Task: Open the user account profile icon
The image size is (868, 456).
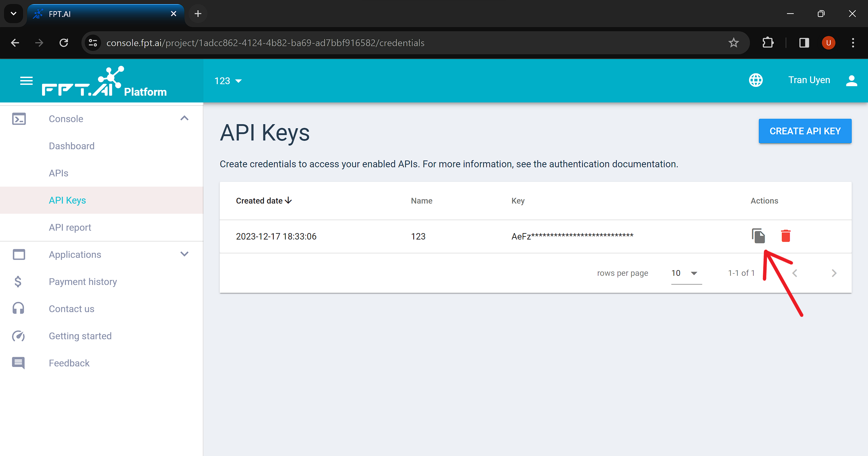Action: [x=851, y=80]
